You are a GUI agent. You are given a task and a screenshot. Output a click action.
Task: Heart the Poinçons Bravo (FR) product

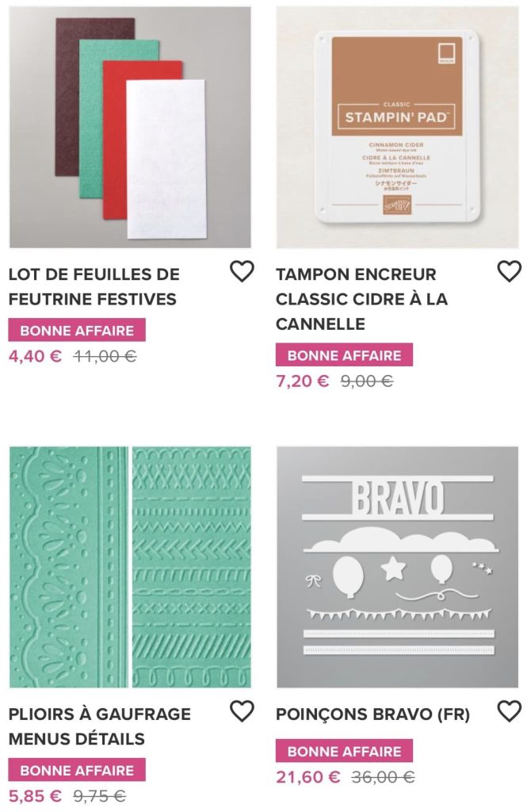coord(509,711)
